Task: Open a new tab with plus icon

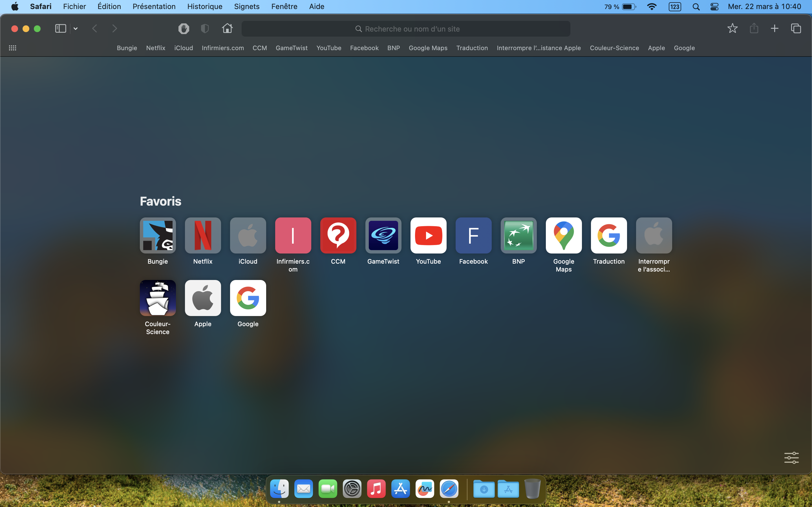Action: pos(775,28)
